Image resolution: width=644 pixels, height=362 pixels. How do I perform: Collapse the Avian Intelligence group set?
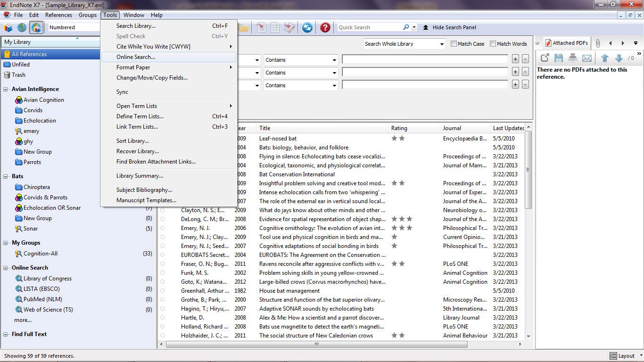pos(6,89)
